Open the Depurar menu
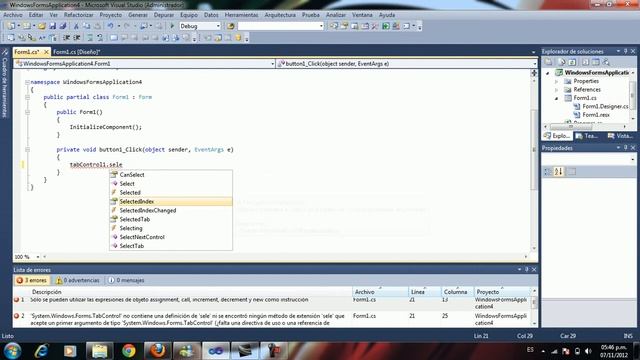 pos(164,15)
